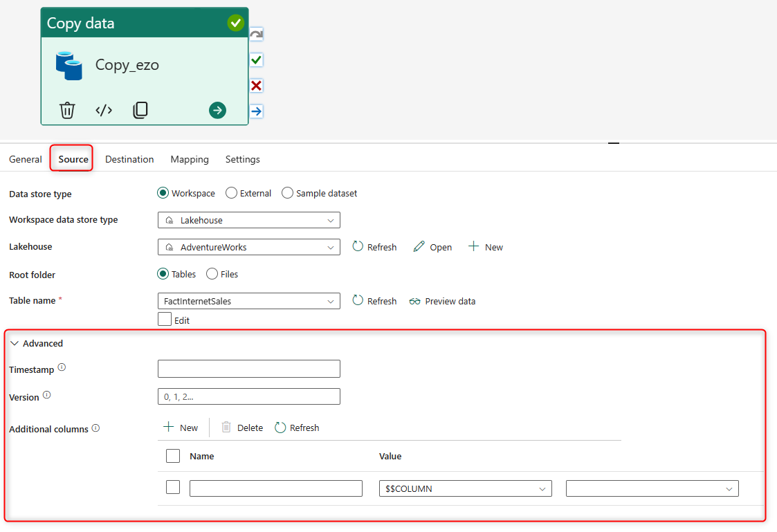The image size is (777, 532).
Task: Click the delete trash icon on Copy data activity
Action: coord(67,110)
